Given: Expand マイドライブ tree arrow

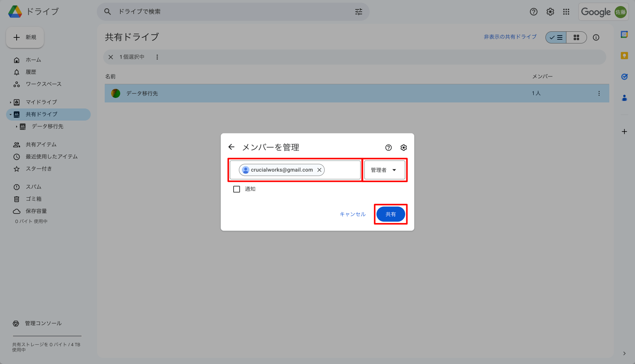Looking at the screenshot, I should [x=11, y=102].
